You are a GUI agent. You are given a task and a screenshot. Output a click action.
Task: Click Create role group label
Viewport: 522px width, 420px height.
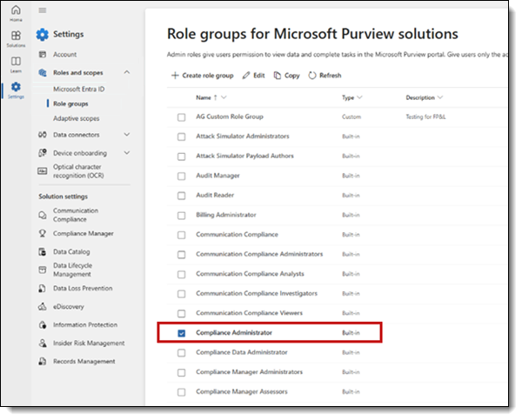point(208,76)
